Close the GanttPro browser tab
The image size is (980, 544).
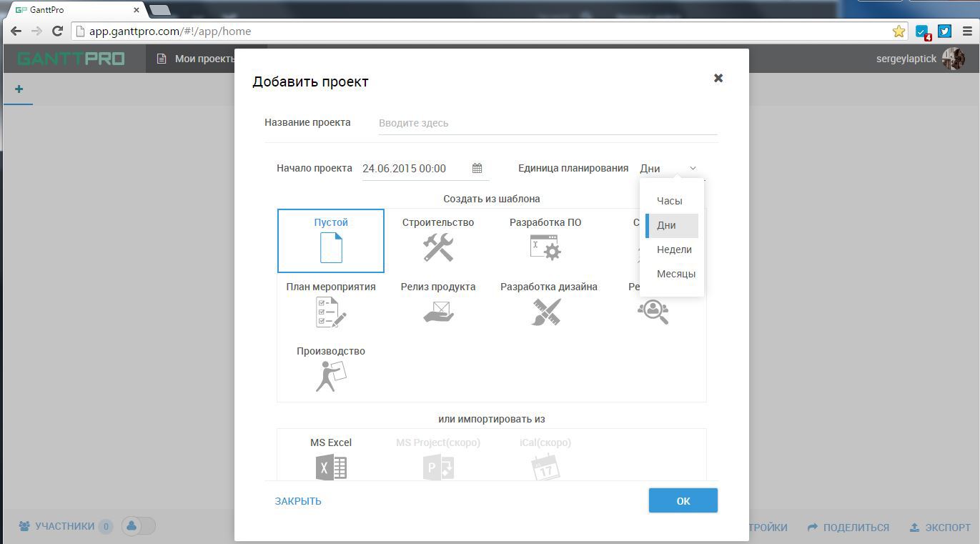click(x=137, y=10)
